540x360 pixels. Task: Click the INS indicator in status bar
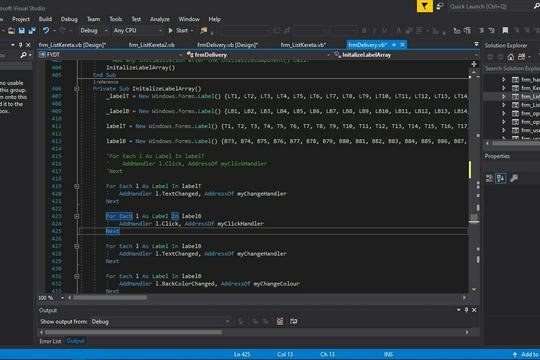(x=388, y=354)
